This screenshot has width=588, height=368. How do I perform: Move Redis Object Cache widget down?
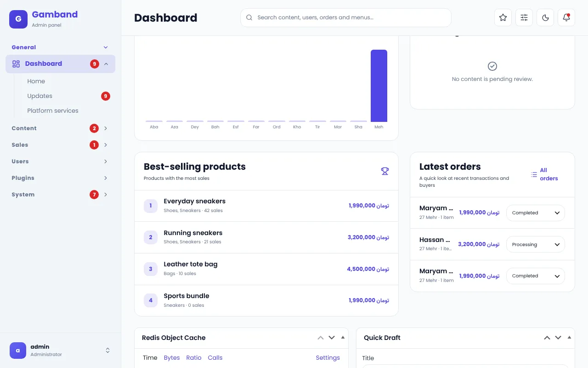point(332,338)
